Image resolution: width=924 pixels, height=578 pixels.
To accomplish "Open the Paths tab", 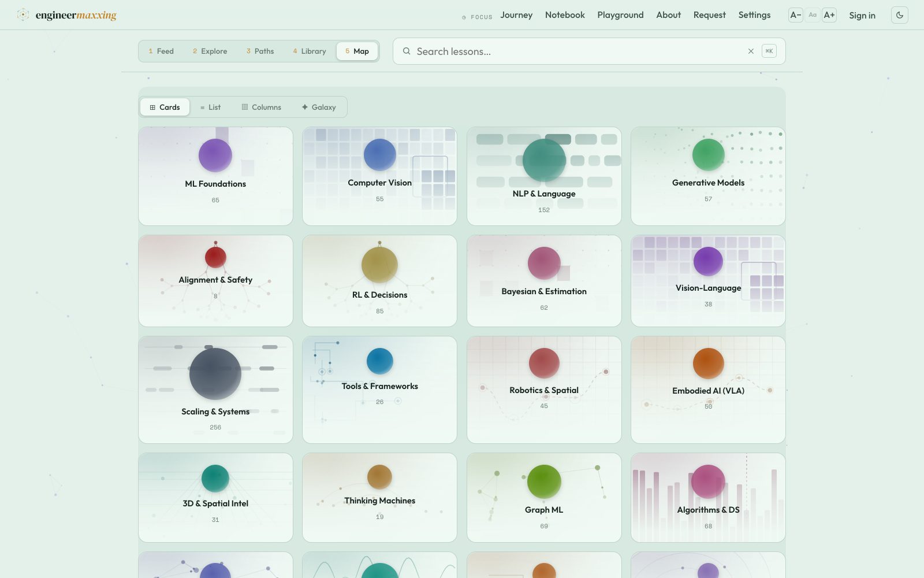I will click(260, 51).
